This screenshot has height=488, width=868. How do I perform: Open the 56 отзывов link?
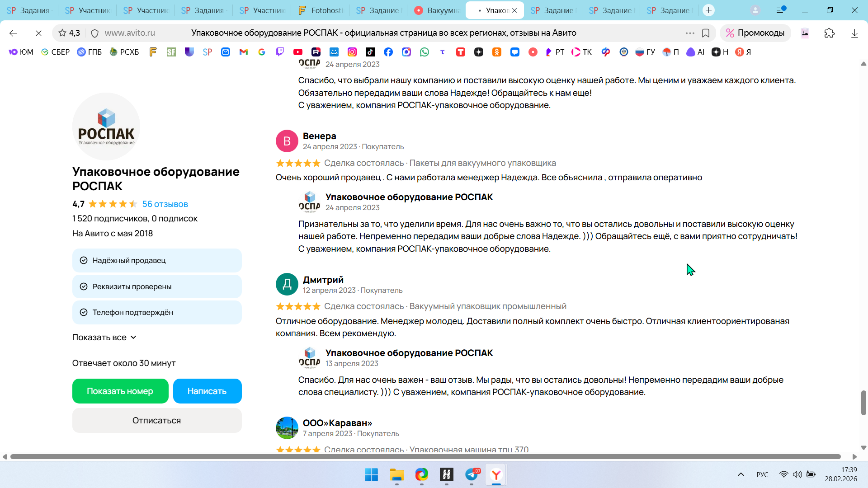tap(165, 204)
